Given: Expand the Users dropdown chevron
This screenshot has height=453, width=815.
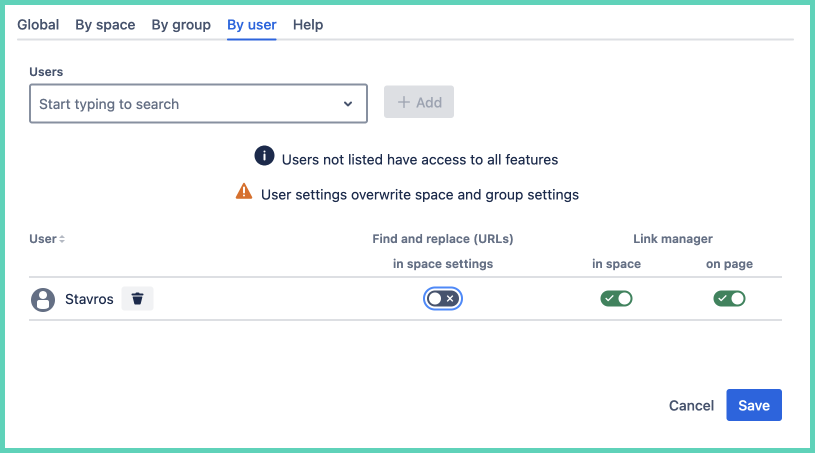Looking at the screenshot, I should [x=348, y=104].
